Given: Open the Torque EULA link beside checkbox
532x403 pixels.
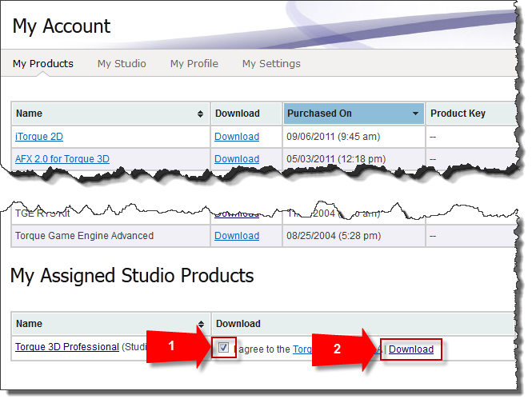Looking at the screenshot, I should pyautogui.click(x=302, y=349).
